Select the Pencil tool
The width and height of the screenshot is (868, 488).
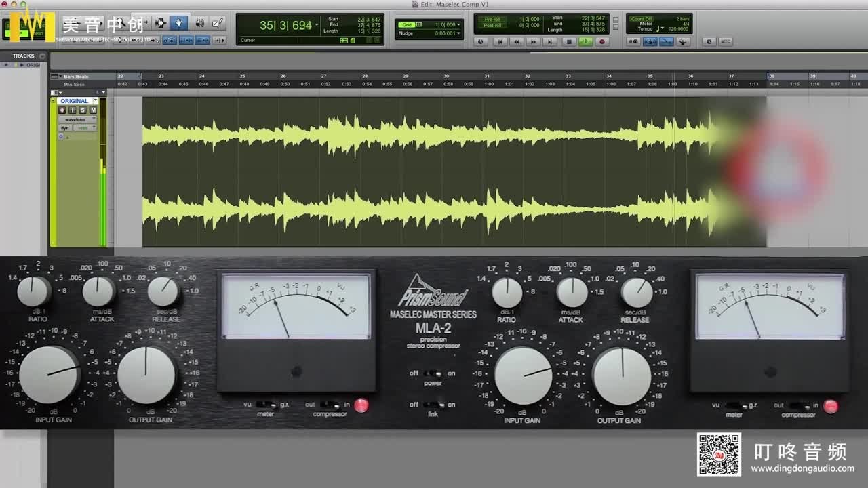[x=217, y=23]
